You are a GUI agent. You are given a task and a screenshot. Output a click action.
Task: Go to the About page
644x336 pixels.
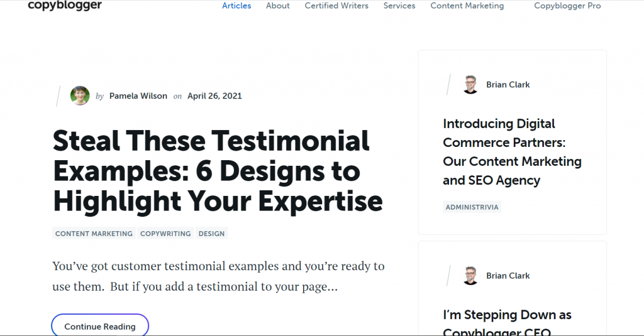pos(277,6)
